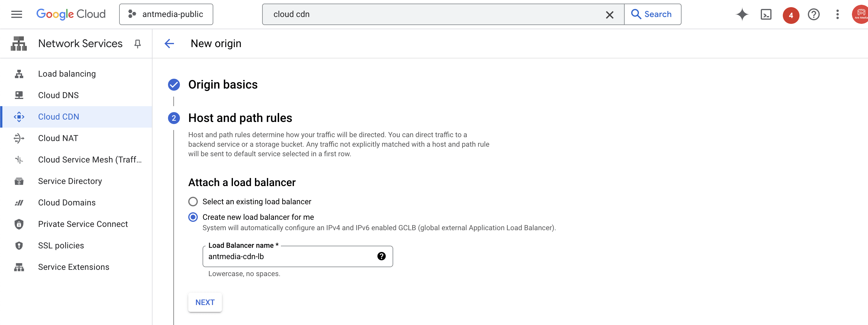The height and width of the screenshot is (325, 868).
Task: Click the Network Services panel title
Action: click(x=80, y=44)
